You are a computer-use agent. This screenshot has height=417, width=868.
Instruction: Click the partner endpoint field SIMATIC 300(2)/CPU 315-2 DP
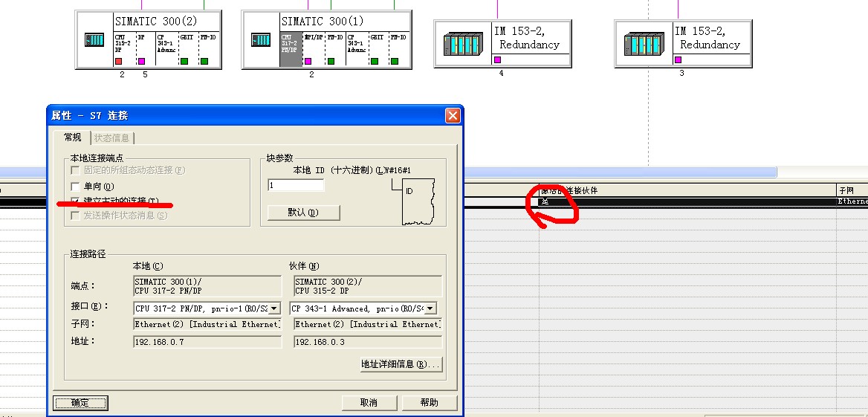point(368,286)
